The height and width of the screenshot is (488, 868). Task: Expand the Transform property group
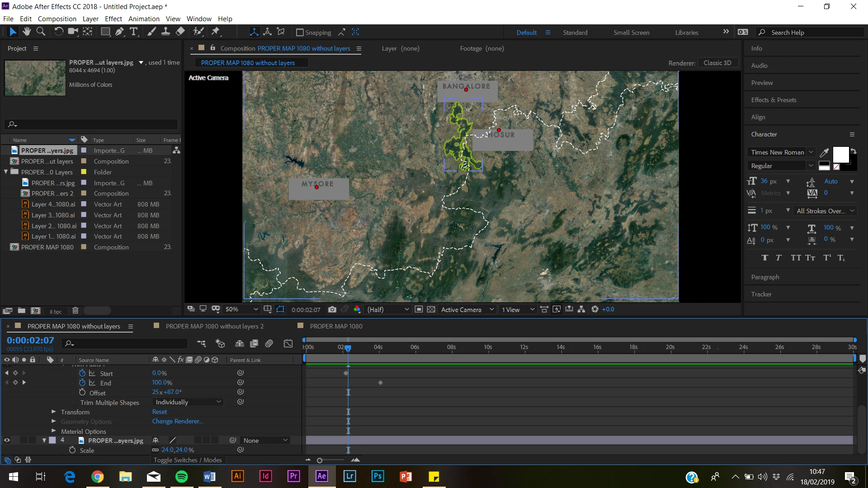[x=54, y=412]
